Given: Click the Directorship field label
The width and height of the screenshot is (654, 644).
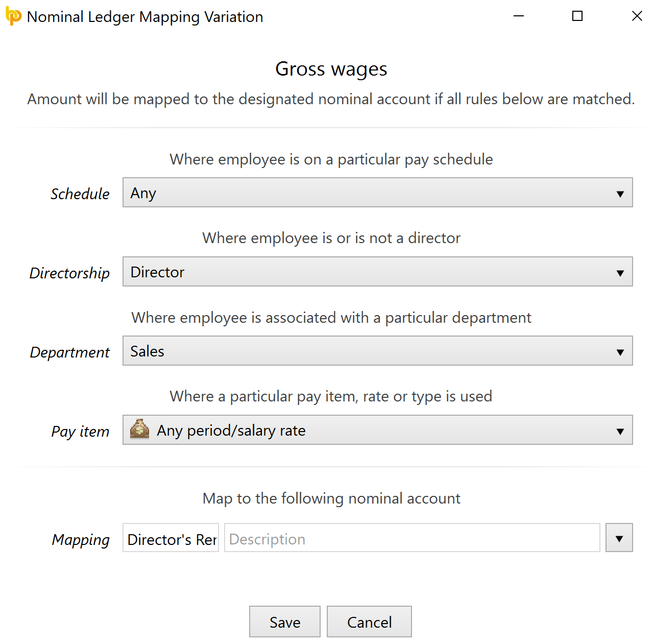Looking at the screenshot, I should pos(69,273).
